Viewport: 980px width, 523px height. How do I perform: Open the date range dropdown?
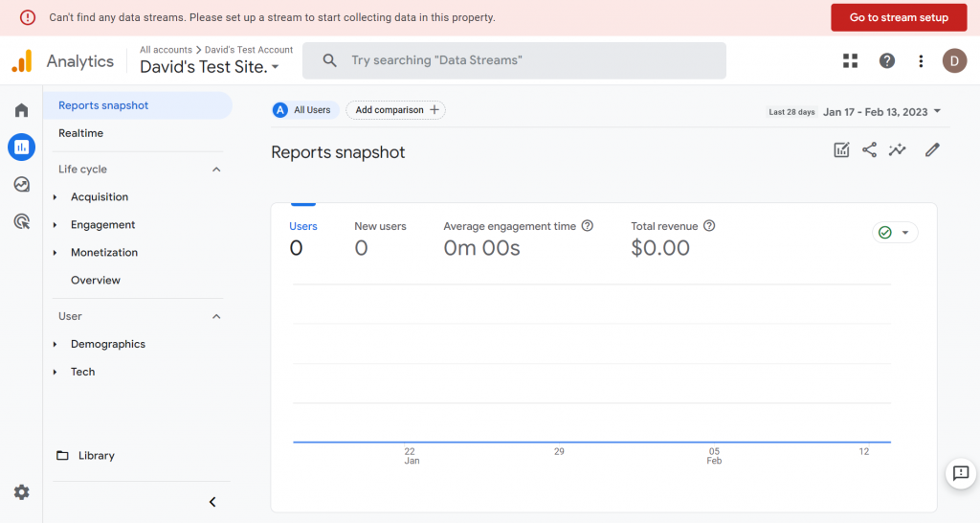point(880,111)
